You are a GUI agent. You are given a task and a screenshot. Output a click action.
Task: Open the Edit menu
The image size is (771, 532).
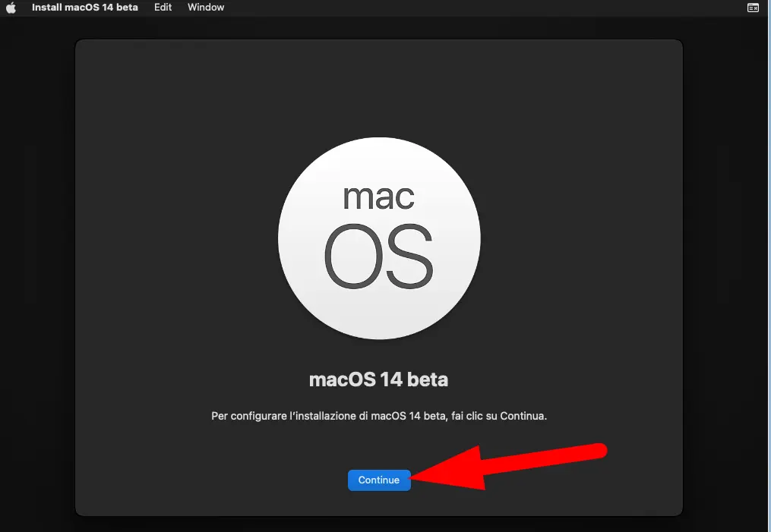tap(163, 8)
